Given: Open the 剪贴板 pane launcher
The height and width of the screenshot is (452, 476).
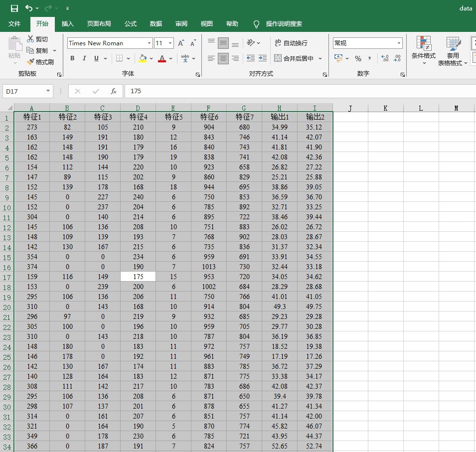Looking at the screenshot, I should pyautogui.click(x=59, y=75).
